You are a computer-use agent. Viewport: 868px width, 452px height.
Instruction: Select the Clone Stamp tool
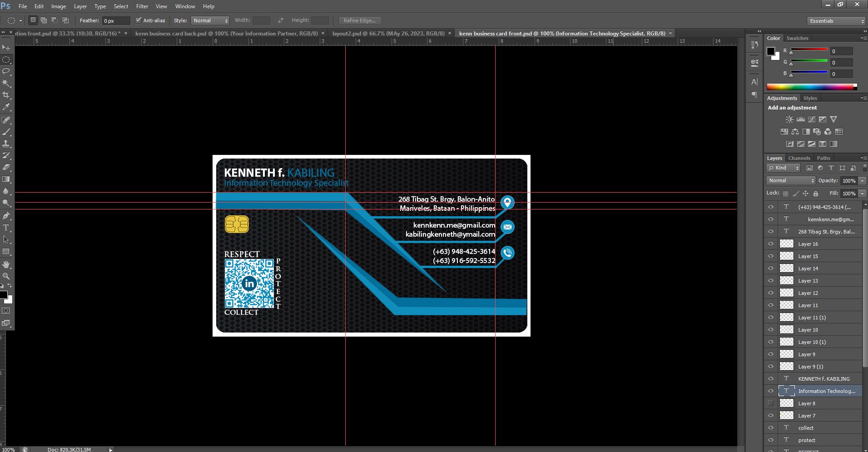click(x=6, y=144)
